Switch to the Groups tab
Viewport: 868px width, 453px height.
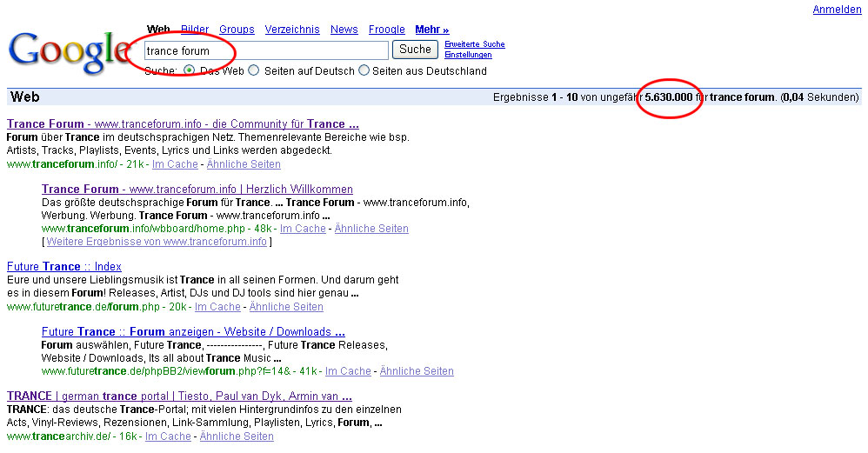click(x=237, y=30)
